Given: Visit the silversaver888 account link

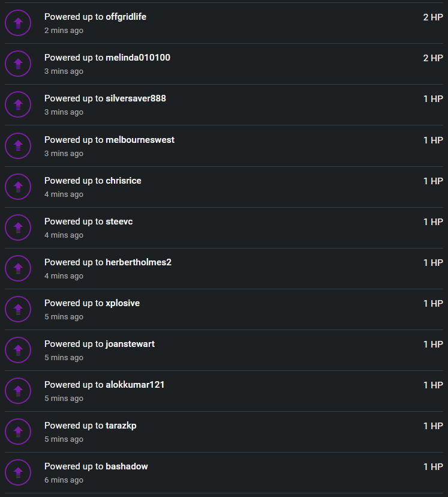Looking at the screenshot, I should pyautogui.click(x=136, y=98).
